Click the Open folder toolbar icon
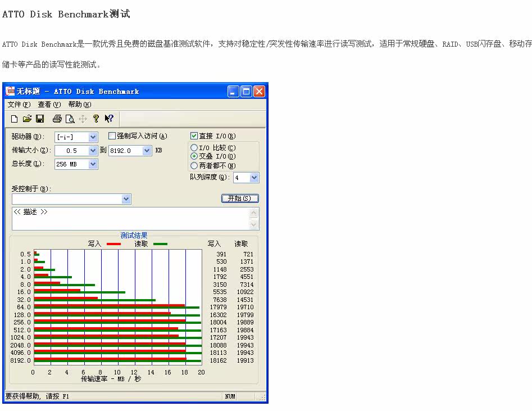 click(x=27, y=119)
